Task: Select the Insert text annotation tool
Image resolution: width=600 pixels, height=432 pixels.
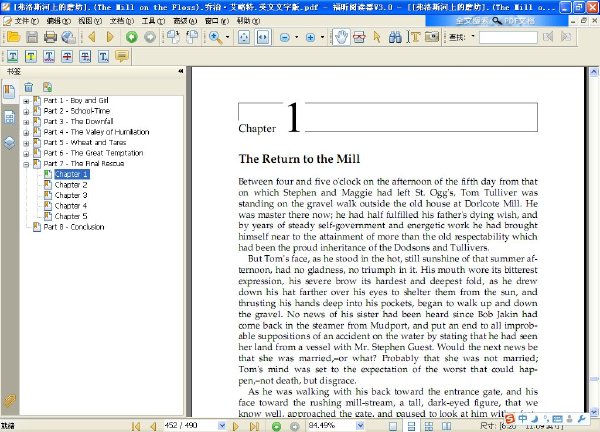Action: click(103, 57)
